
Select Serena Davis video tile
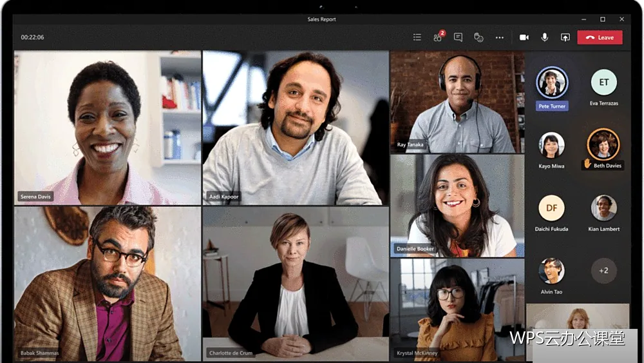tap(108, 128)
